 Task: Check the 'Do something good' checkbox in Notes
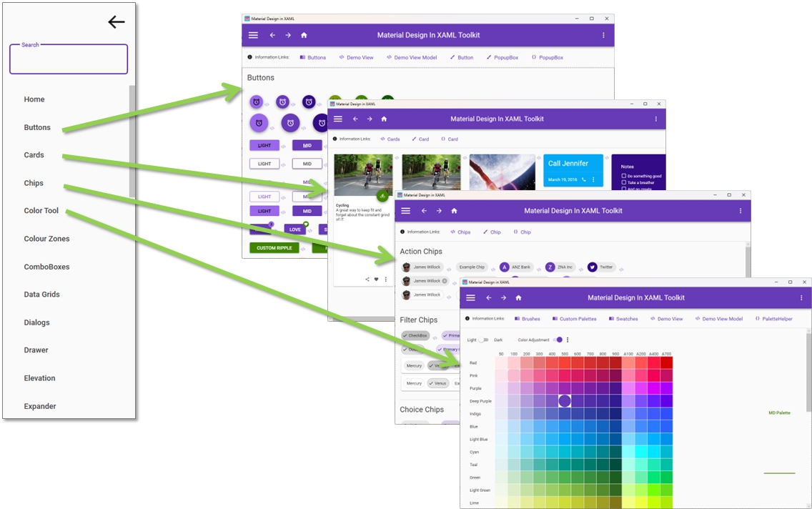click(x=624, y=176)
